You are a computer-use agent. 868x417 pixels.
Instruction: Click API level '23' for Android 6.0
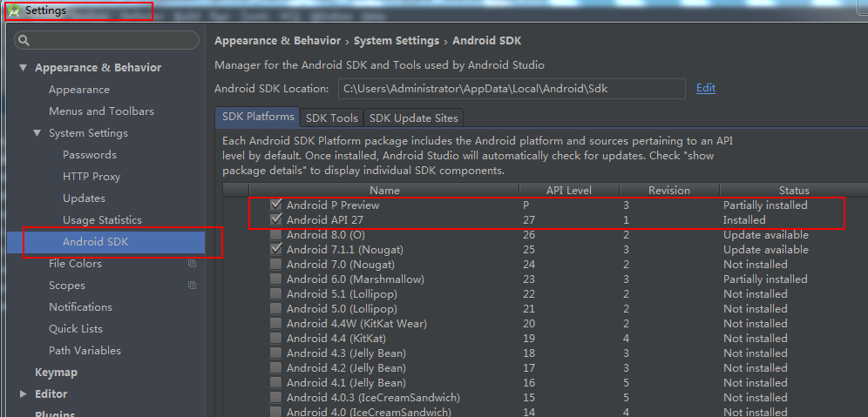pos(529,279)
